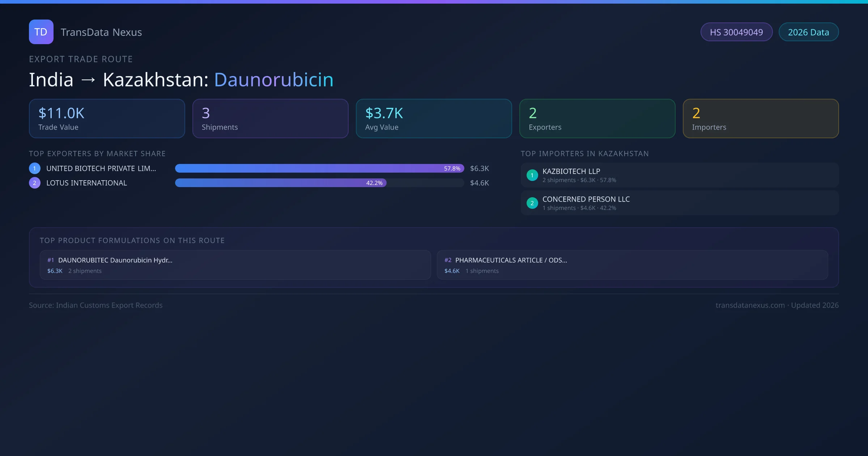
Task: Click the UNITED BIOTECH PRIVATE LIM... exporter name
Action: 101,168
